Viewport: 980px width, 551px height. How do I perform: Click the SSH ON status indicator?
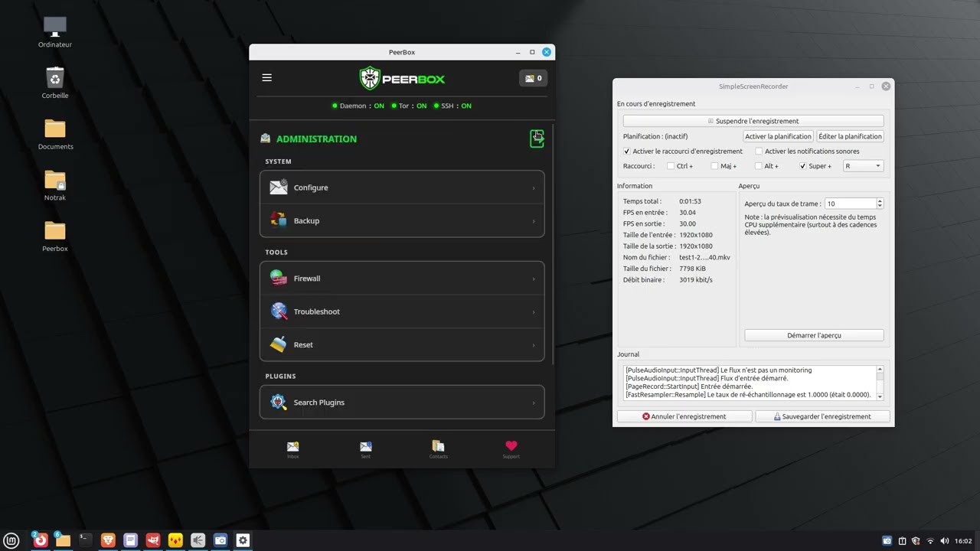(452, 106)
